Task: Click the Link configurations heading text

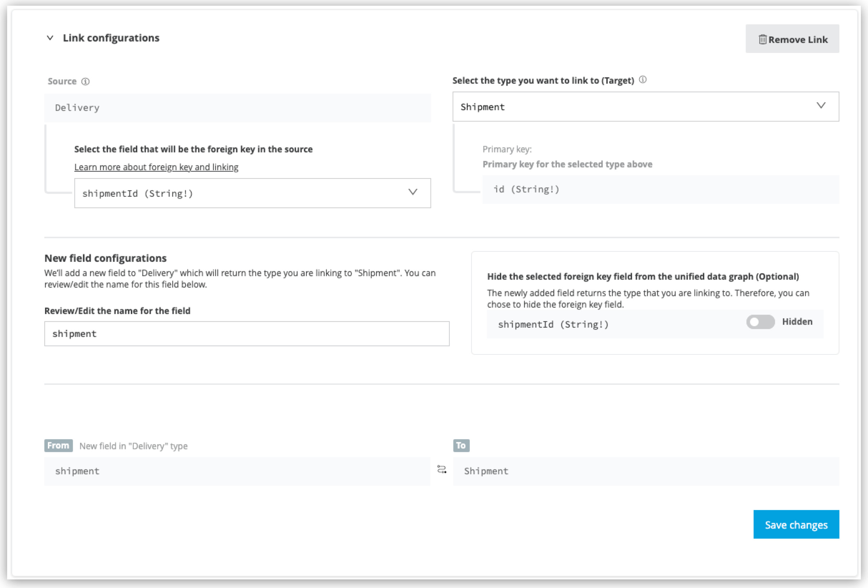Action: tap(111, 38)
